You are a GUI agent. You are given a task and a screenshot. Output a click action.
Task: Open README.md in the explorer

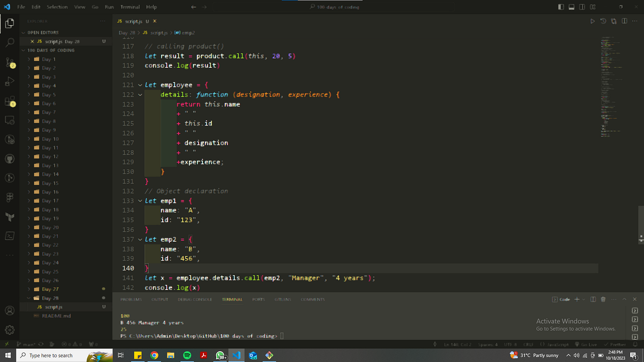coord(56,316)
